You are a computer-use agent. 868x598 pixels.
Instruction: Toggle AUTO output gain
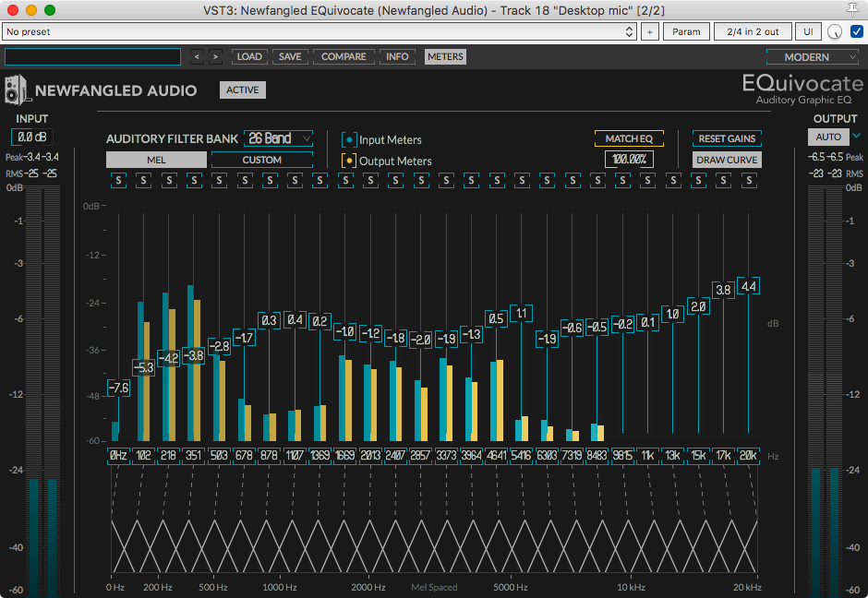pos(828,137)
